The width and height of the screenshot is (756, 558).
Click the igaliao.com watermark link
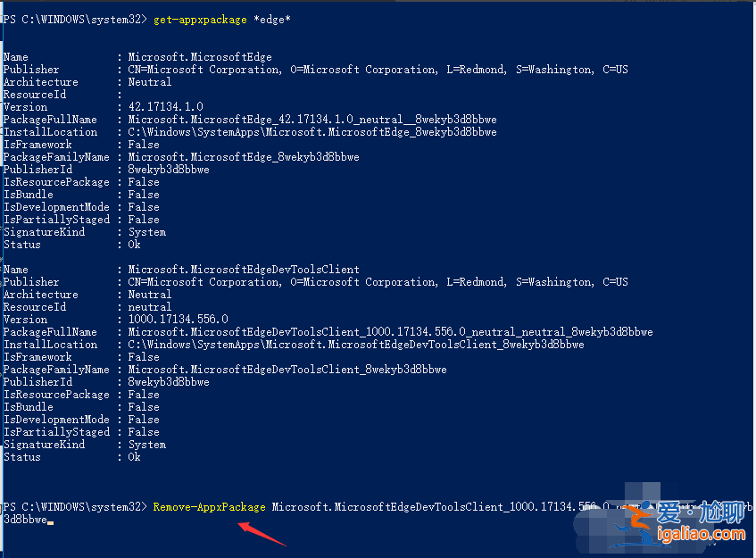point(701,535)
